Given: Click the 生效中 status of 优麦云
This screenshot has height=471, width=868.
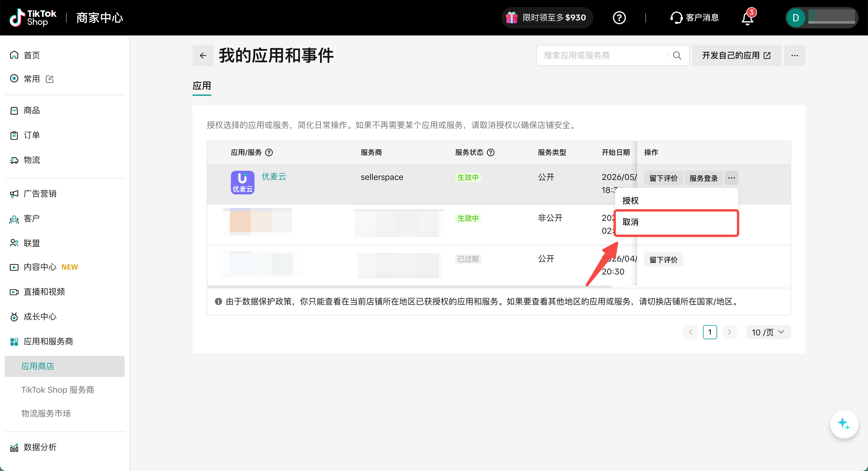Looking at the screenshot, I should click(468, 177).
